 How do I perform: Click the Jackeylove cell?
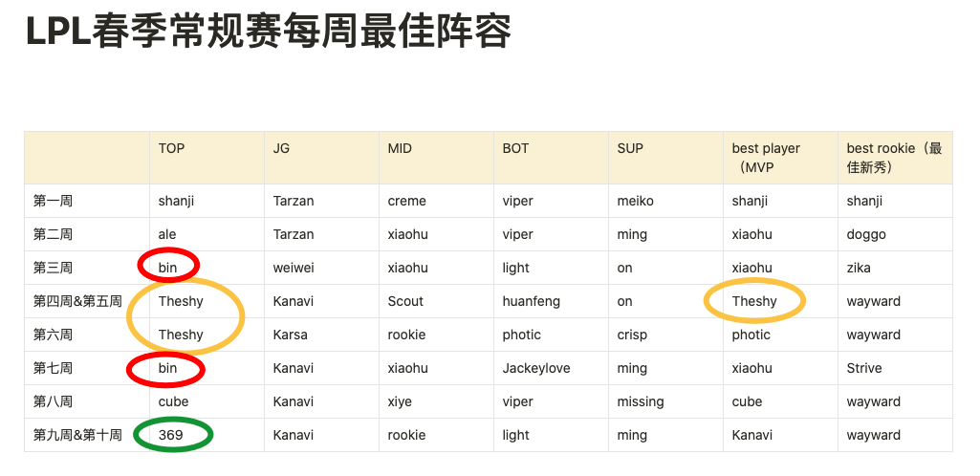[535, 368]
